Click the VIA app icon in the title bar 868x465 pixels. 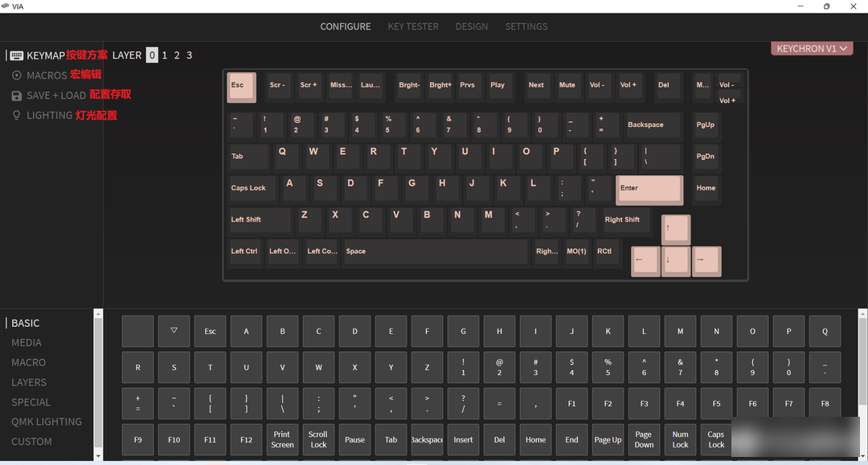click(x=6, y=6)
